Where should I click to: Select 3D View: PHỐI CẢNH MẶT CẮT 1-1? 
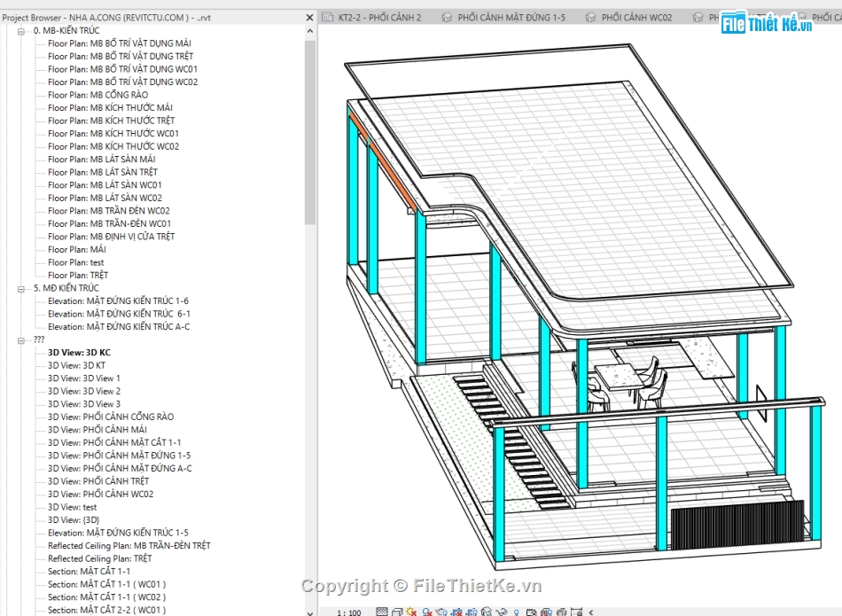click(x=114, y=442)
